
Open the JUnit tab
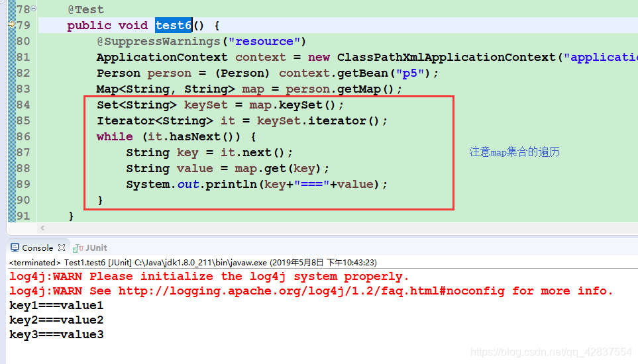click(x=97, y=248)
